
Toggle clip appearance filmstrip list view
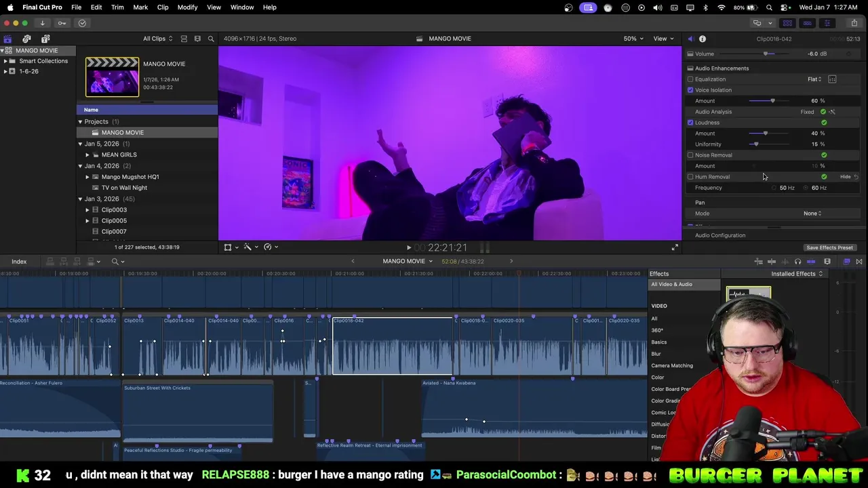[184, 39]
